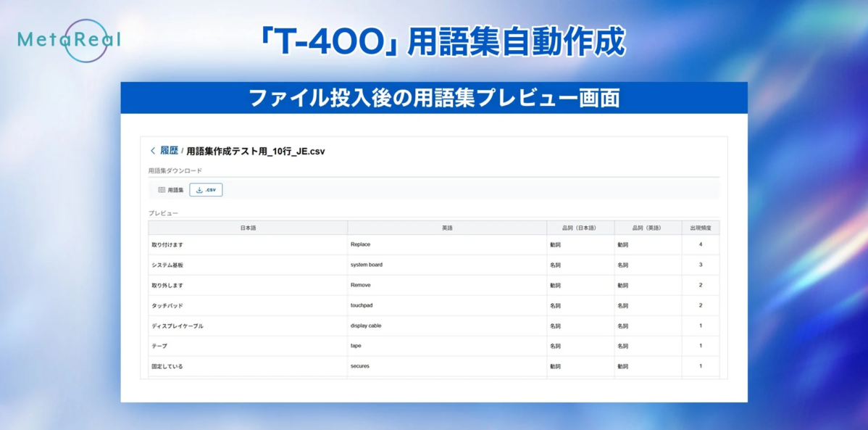Download the glossary as .csv
The height and width of the screenshot is (430, 868).
206,189
